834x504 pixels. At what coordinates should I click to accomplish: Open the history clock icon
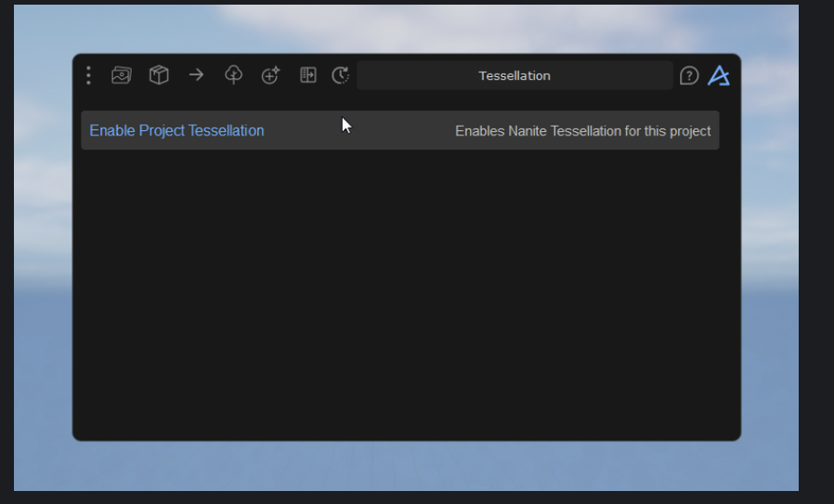[x=341, y=75]
